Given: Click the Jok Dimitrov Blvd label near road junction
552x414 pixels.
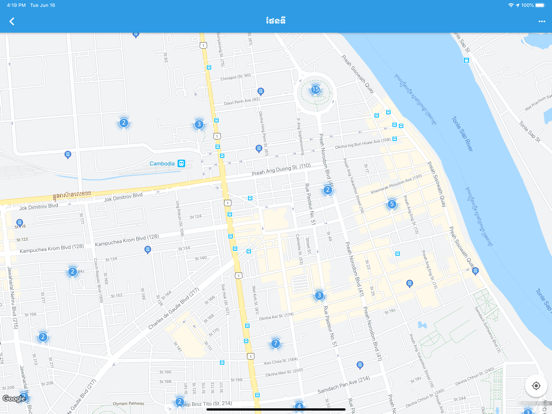Looking at the screenshot, I should [x=123, y=197].
